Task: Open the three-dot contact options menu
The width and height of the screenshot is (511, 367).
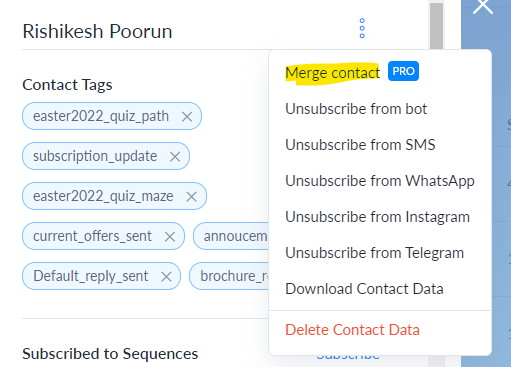Action: [362, 28]
